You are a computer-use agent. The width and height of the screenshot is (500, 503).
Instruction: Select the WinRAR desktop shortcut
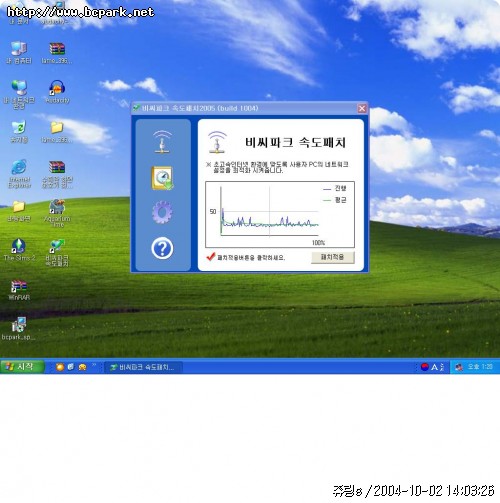pos(19,290)
